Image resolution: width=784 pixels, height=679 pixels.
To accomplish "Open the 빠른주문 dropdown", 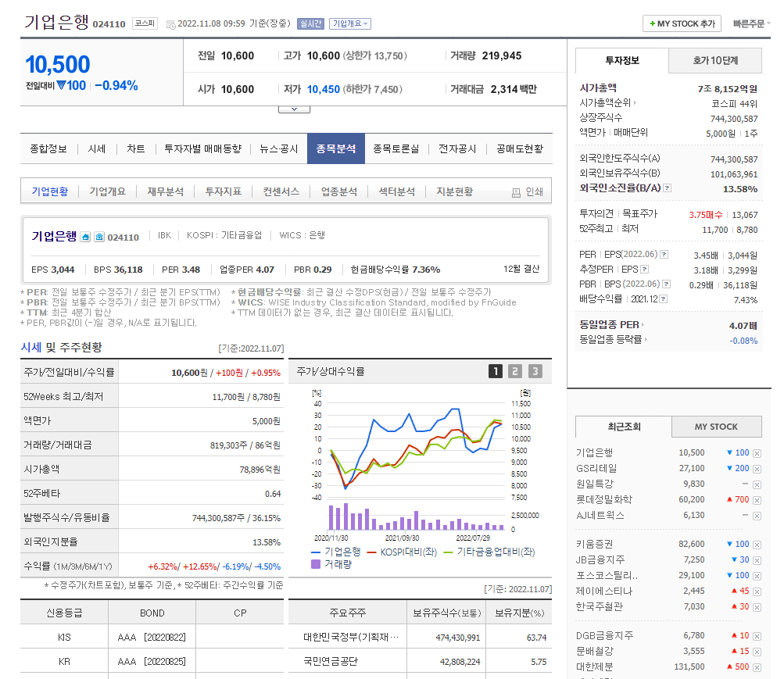I will point(751,23).
